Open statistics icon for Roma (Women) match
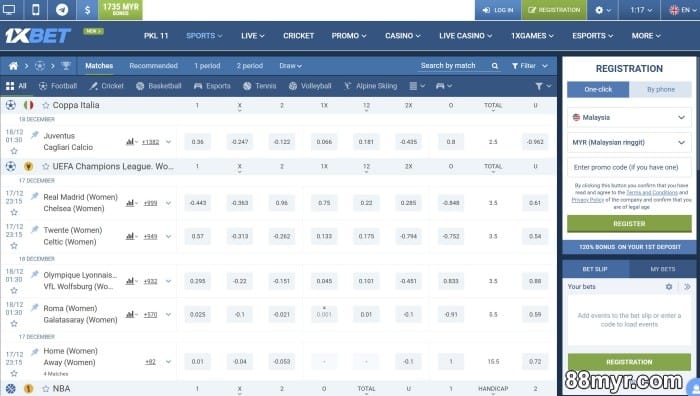The height and width of the screenshot is (396, 700). click(131, 315)
